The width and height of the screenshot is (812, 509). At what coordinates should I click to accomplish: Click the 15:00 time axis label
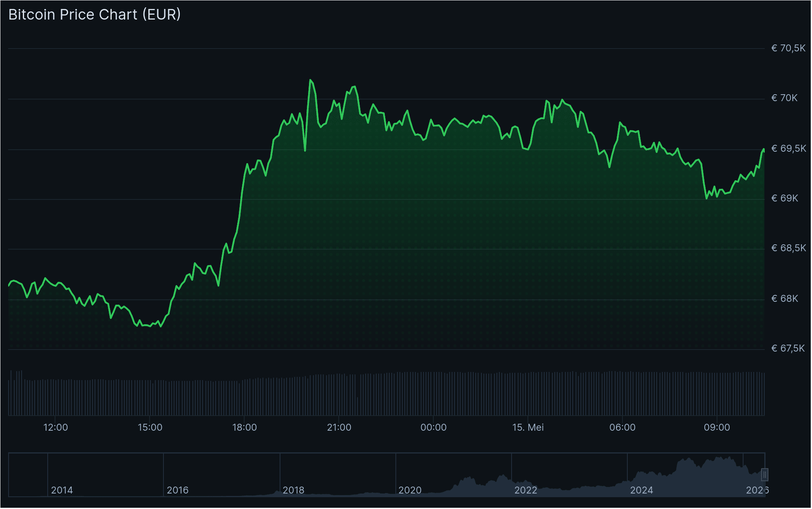pyautogui.click(x=150, y=427)
